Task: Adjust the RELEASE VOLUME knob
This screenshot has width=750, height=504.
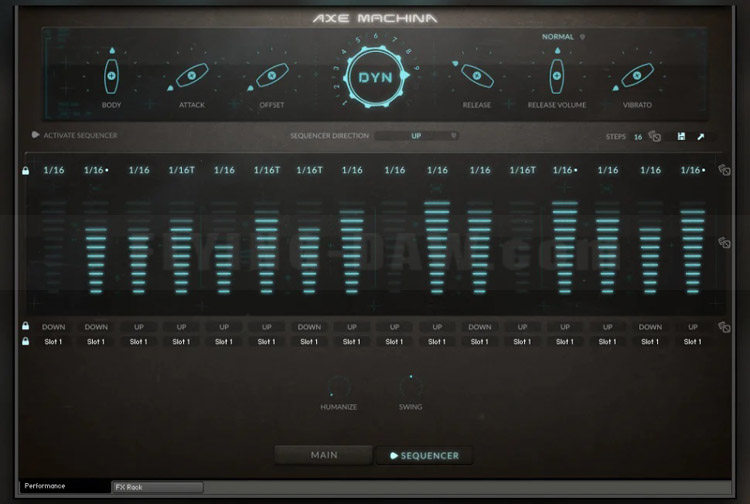Action: click(557, 76)
